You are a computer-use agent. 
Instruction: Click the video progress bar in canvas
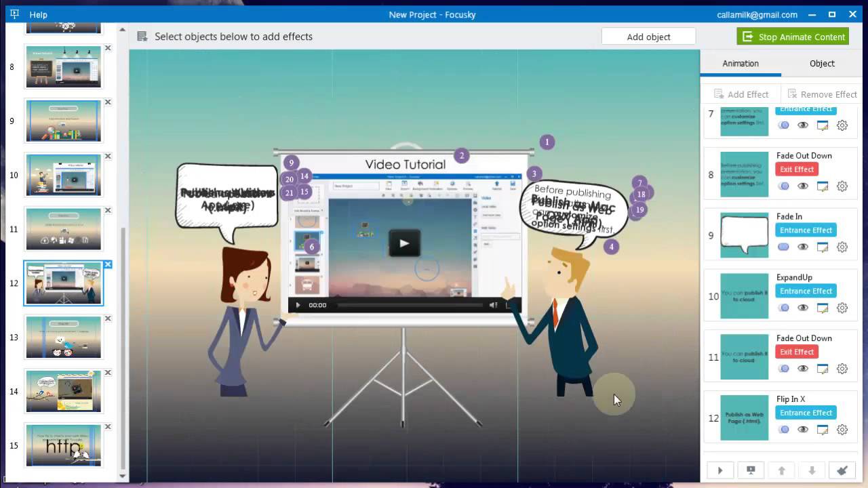(x=409, y=305)
